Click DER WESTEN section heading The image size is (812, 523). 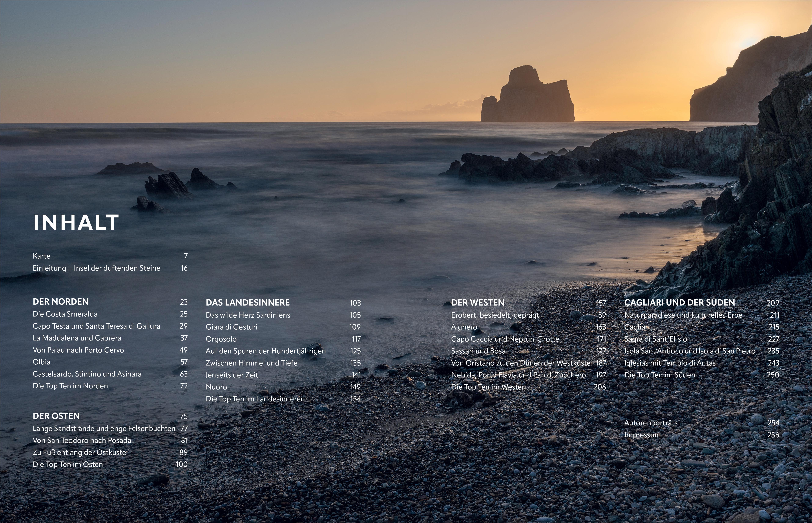pyautogui.click(x=478, y=302)
